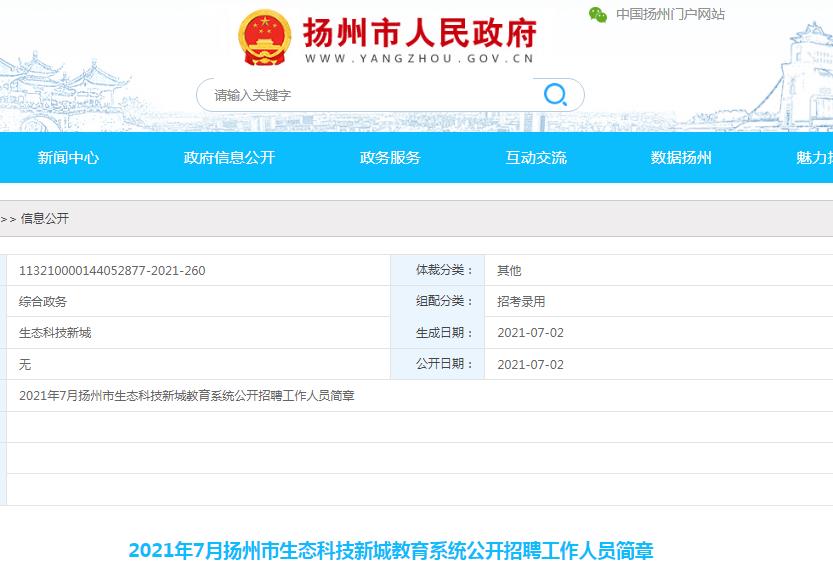Screen dimensions: 833x574
Task: Open the 数据扬州 navigation item
Action: pos(681,158)
